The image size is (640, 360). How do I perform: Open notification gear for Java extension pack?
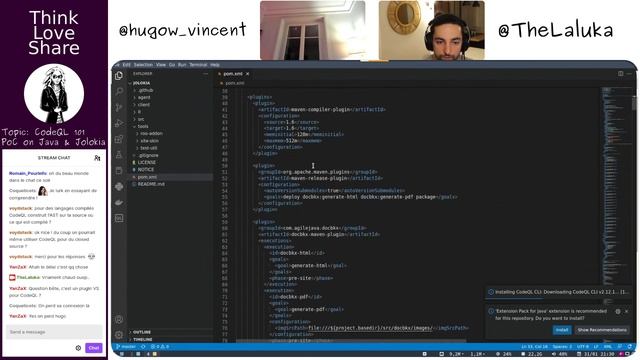(618, 311)
